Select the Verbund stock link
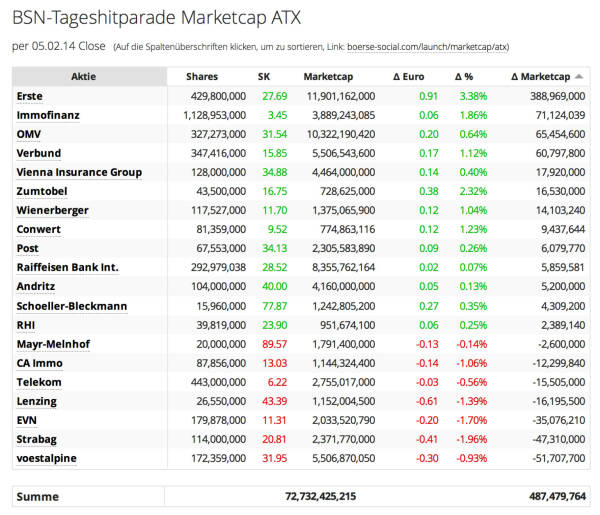The height and width of the screenshot is (515, 600). (x=40, y=153)
